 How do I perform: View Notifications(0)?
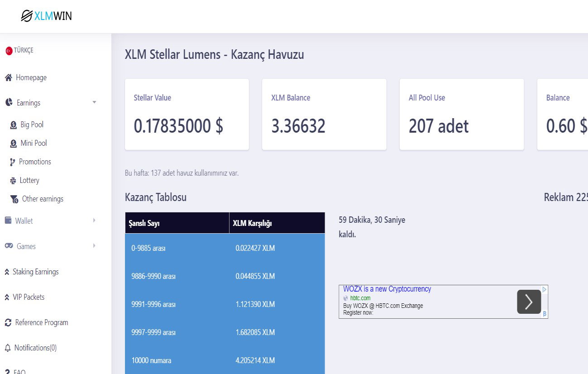[x=35, y=348]
